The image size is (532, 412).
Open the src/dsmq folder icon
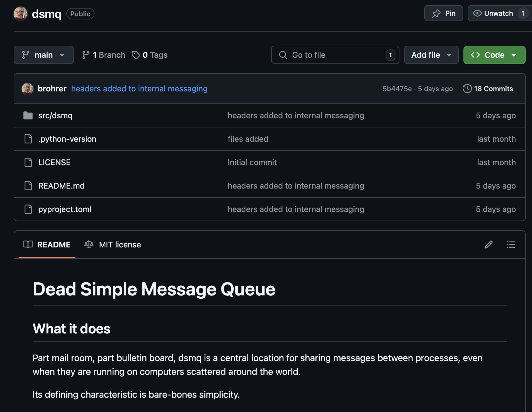28,115
